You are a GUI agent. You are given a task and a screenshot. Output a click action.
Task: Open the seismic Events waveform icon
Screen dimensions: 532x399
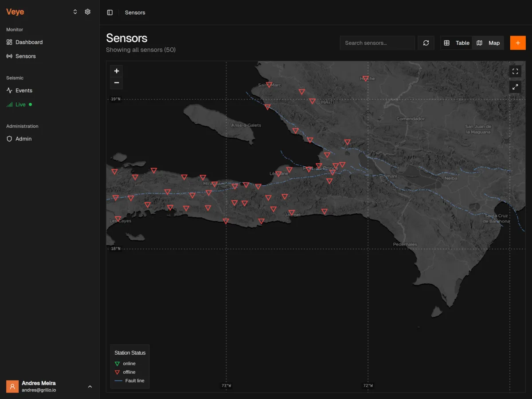8,90
